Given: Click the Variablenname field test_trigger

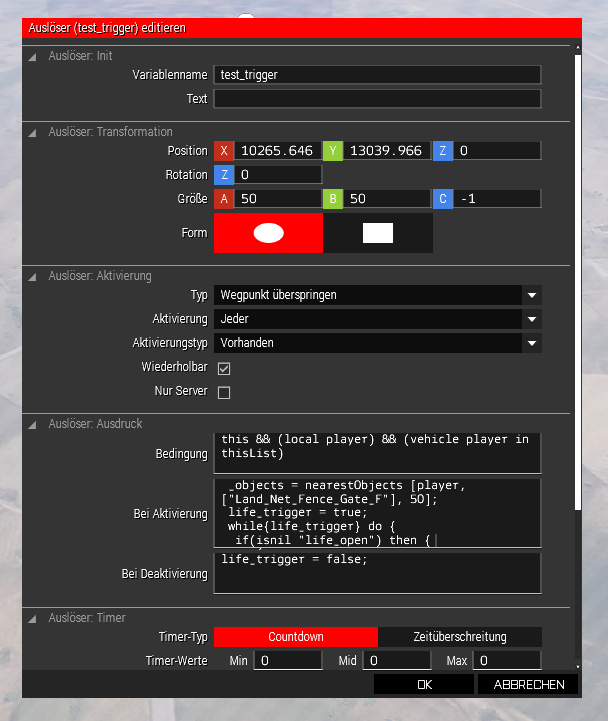Looking at the screenshot, I should pos(378,75).
